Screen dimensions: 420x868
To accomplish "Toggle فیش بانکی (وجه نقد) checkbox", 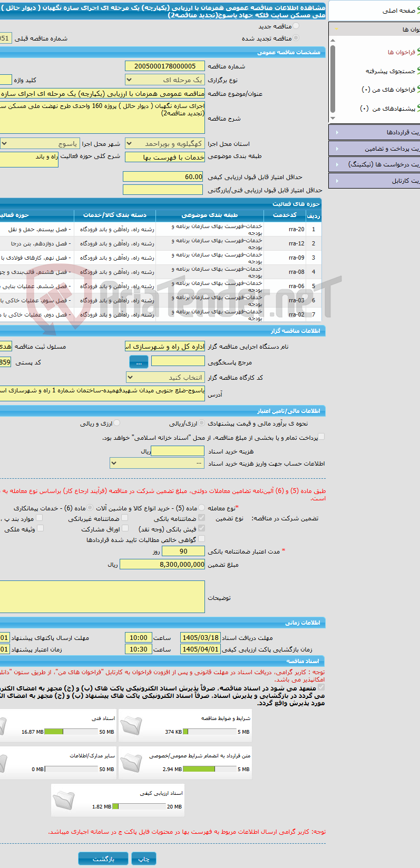I will [202, 529].
